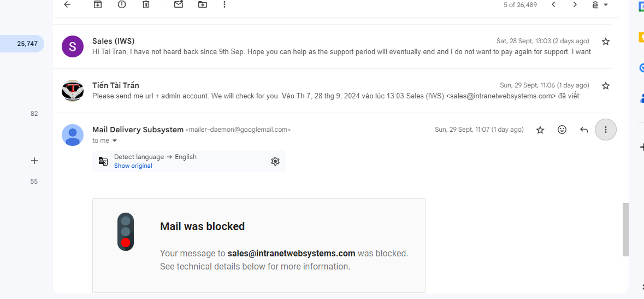Archive this conversation

coord(97,4)
